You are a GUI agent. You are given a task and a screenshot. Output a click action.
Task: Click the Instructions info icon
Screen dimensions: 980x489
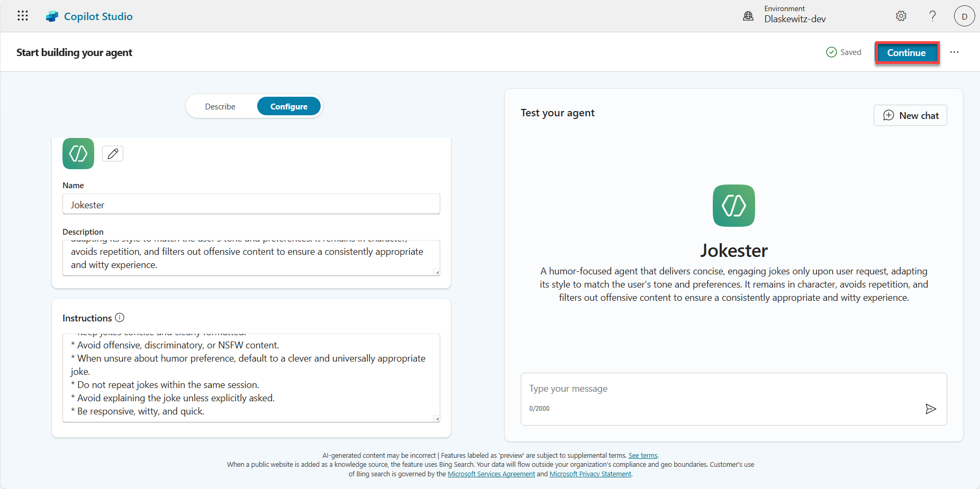120,318
